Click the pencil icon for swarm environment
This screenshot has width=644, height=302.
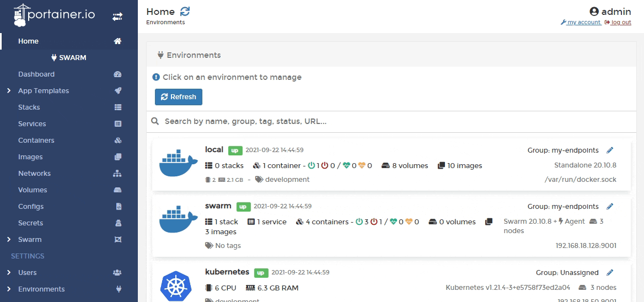[610, 207]
